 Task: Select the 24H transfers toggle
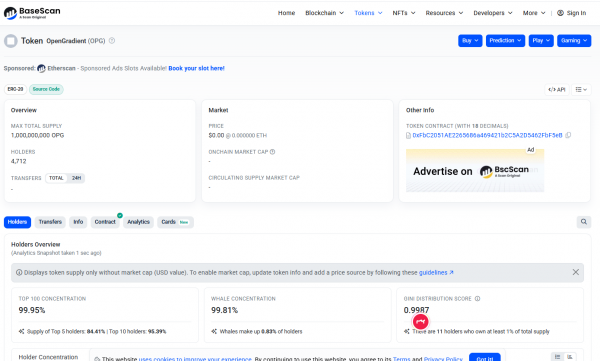click(x=76, y=178)
